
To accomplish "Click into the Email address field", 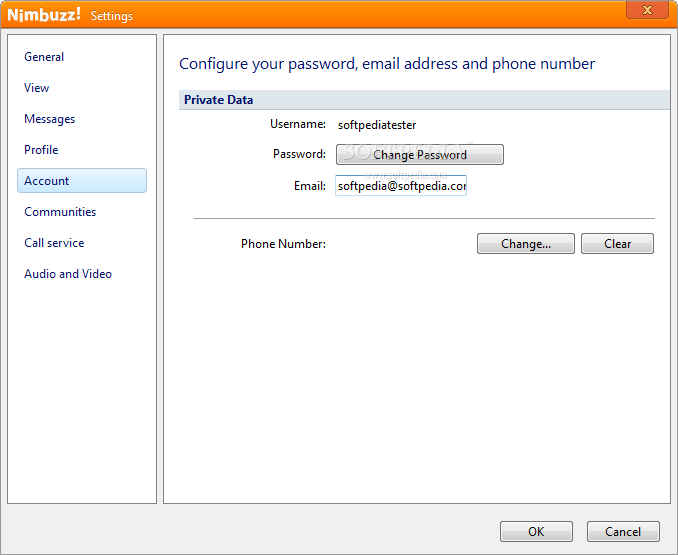I will [401, 186].
